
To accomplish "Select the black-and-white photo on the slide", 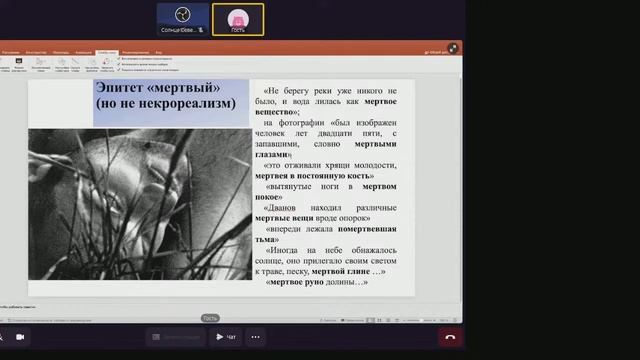I will coord(140,204).
